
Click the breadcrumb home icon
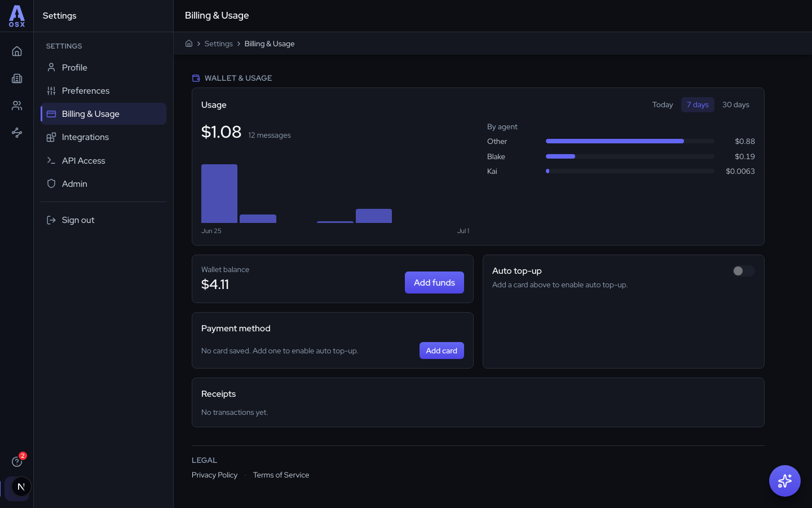(189, 43)
